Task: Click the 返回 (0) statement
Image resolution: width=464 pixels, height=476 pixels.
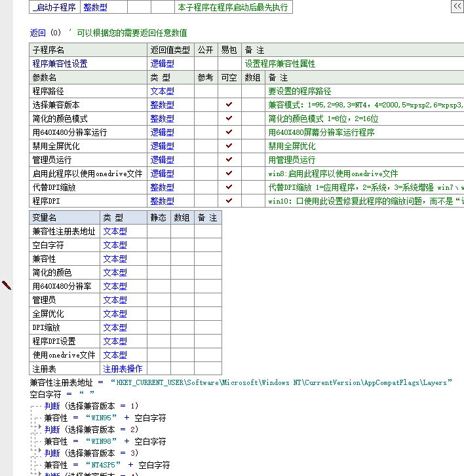Action: click(x=45, y=33)
